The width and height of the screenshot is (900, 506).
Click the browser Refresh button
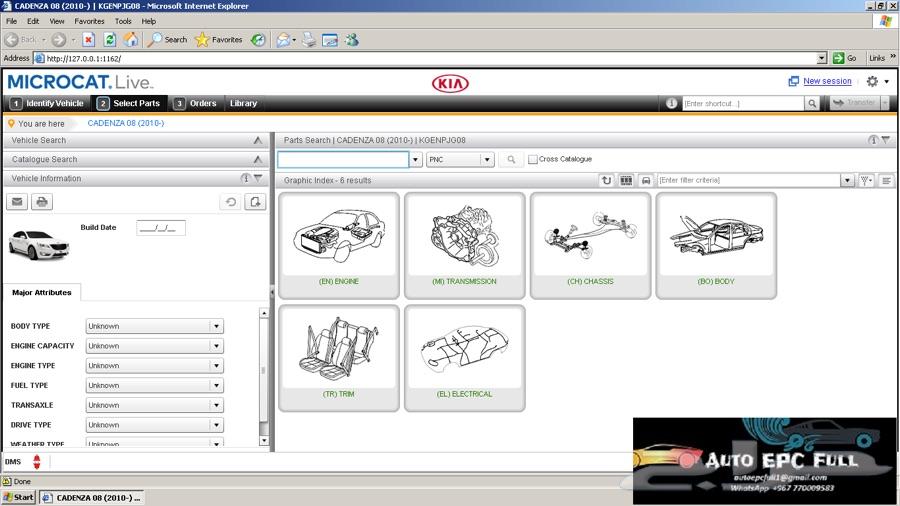pyautogui.click(x=110, y=40)
